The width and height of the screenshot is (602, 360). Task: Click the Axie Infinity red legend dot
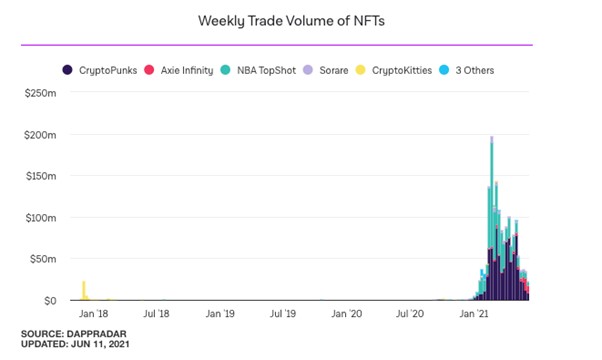click(x=149, y=70)
